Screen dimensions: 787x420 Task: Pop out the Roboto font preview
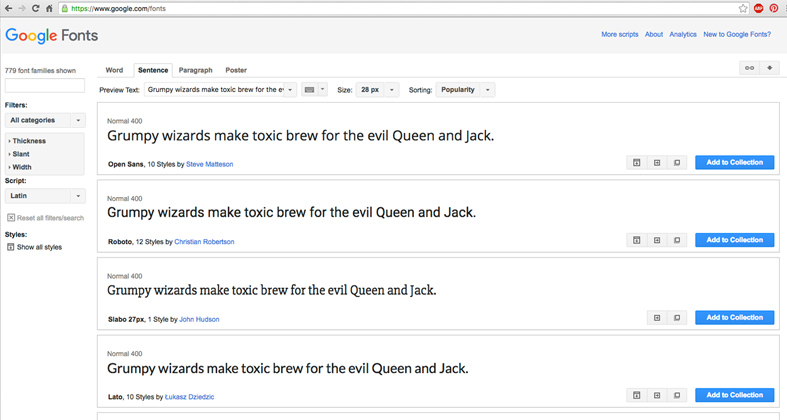pyautogui.click(x=677, y=240)
